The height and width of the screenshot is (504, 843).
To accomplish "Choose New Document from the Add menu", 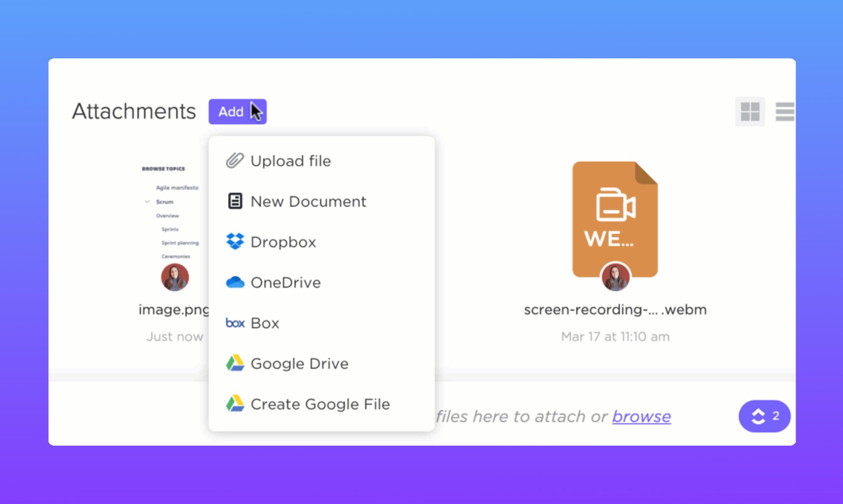I will coord(308,201).
